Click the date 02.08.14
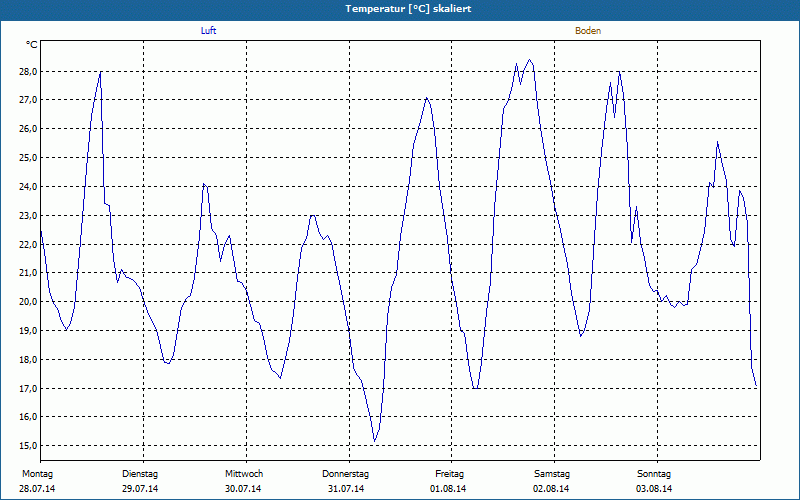The width and height of the screenshot is (800, 500). coord(551,489)
